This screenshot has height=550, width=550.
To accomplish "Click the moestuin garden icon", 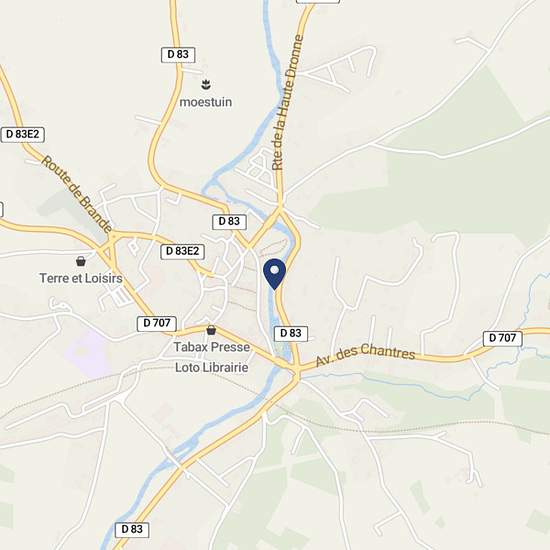I will (x=206, y=84).
